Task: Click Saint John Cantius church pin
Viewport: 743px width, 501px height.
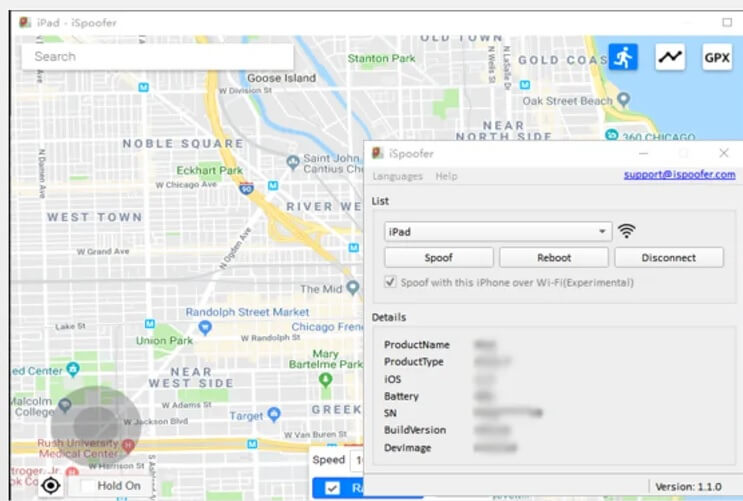Action: (293, 162)
